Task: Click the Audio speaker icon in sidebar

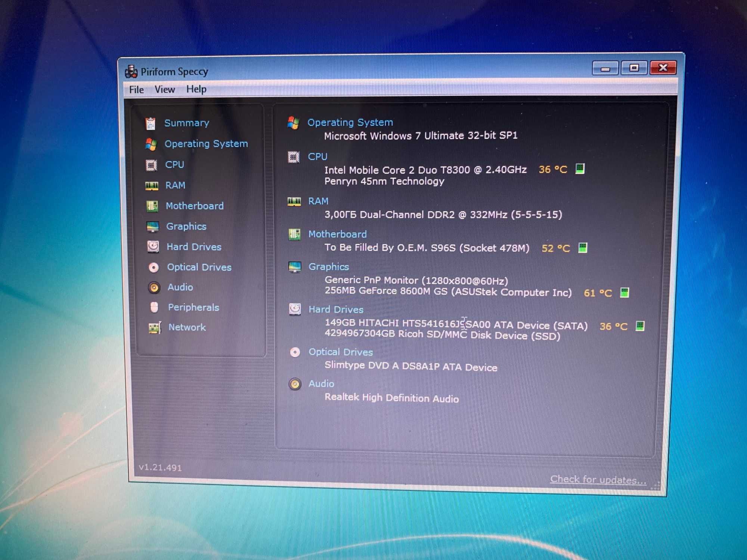Action: point(154,287)
